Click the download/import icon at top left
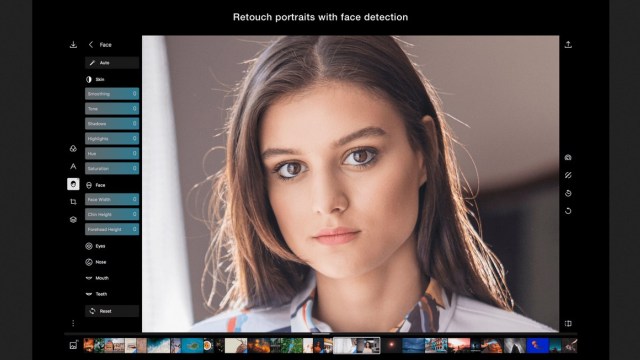Viewport: 640px width, 360px height. coord(73,44)
